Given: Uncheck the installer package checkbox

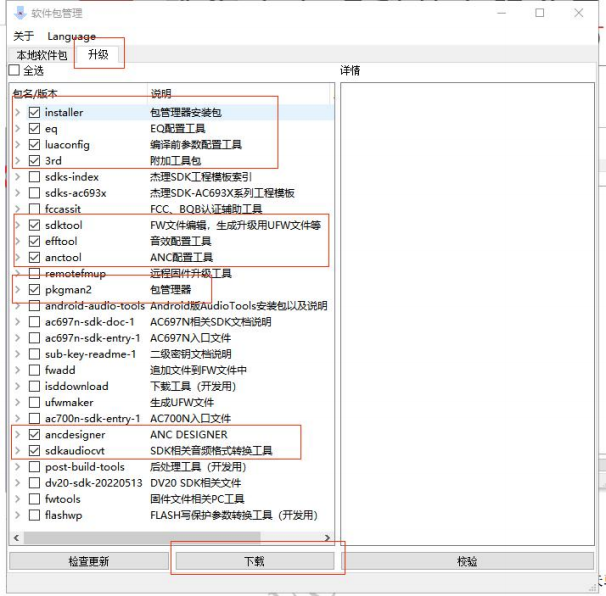Looking at the screenshot, I should click(34, 112).
